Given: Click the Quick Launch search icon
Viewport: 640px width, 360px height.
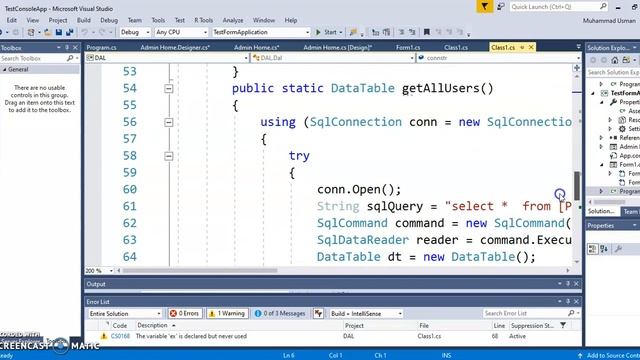Looking at the screenshot, I should pos(603,6).
